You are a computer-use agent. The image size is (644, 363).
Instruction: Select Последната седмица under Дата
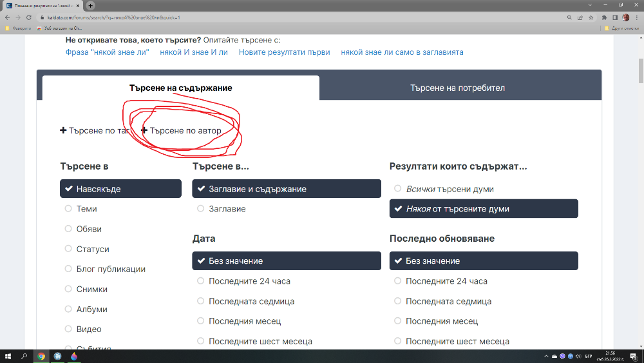pyautogui.click(x=245, y=301)
